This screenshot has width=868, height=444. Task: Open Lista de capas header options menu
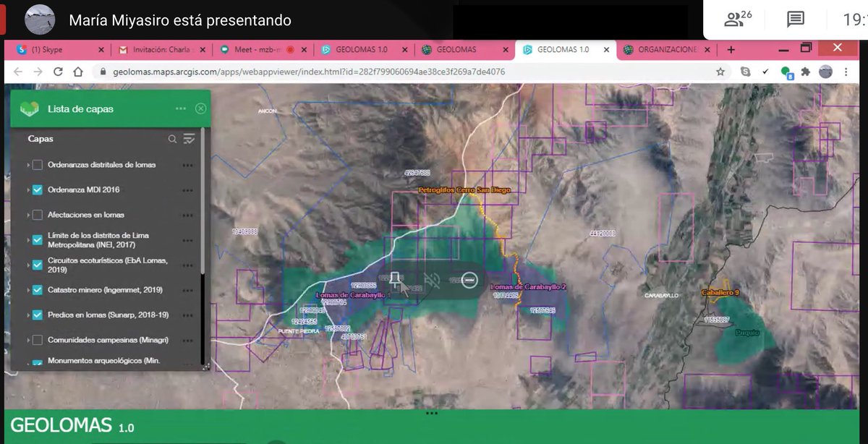coord(181,108)
